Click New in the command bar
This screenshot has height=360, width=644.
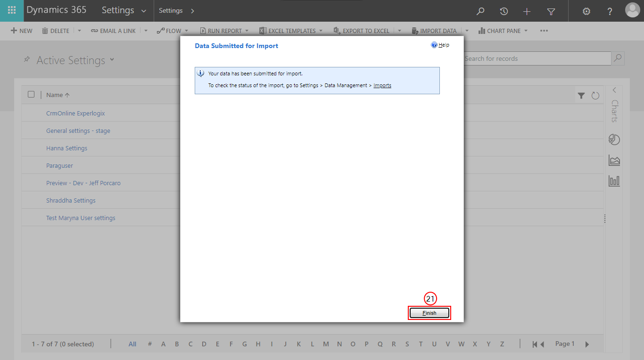pyautogui.click(x=22, y=31)
